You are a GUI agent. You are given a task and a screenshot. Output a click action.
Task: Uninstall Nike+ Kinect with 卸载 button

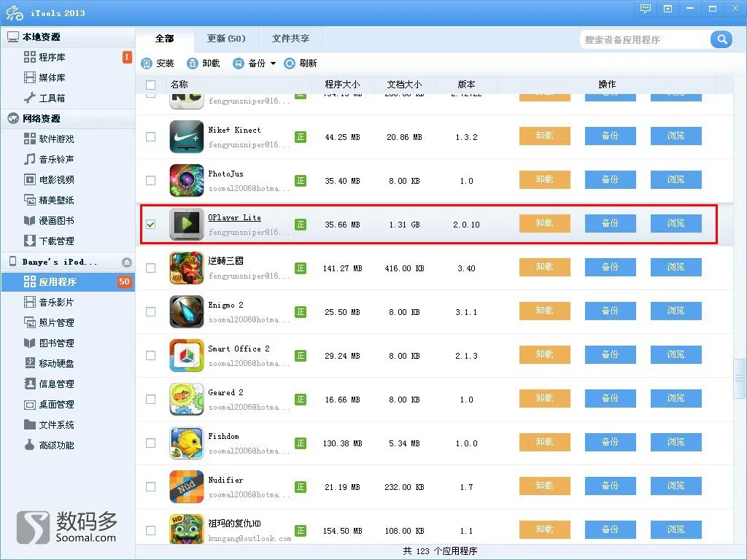tap(544, 136)
